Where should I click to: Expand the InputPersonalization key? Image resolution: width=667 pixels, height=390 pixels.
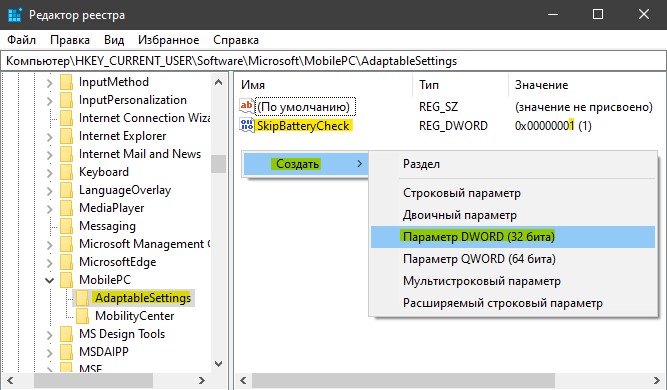click(50, 101)
